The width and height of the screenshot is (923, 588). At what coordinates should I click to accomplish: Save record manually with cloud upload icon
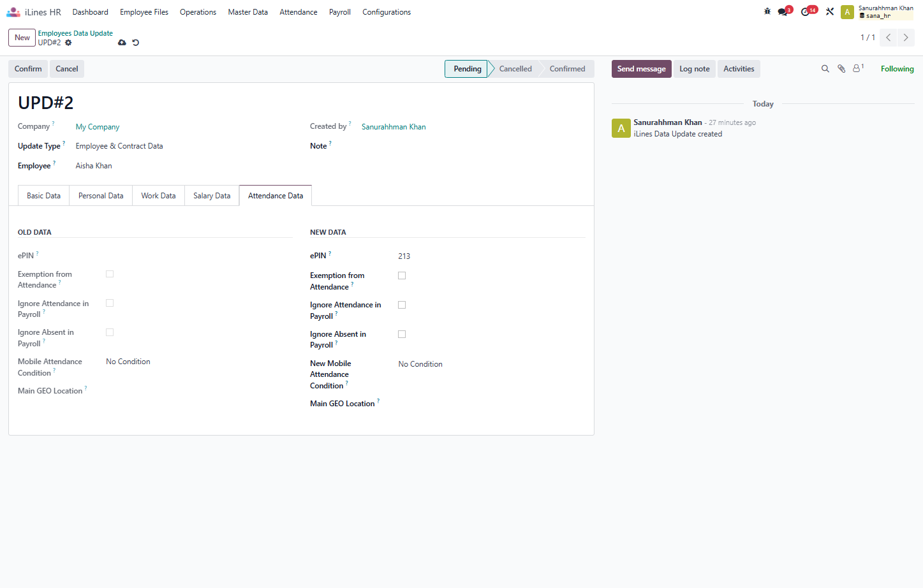pyautogui.click(x=122, y=43)
